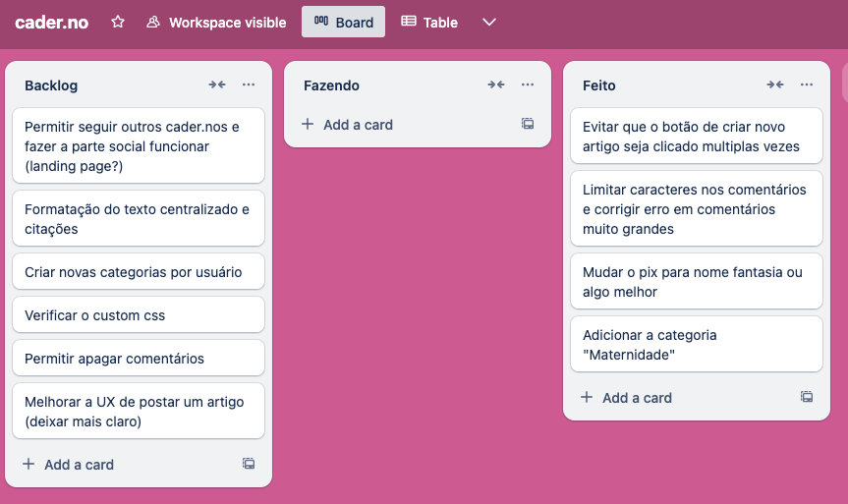Collapse the Fazendo list
Viewport: 848px width, 504px height.
click(x=496, y=84)
